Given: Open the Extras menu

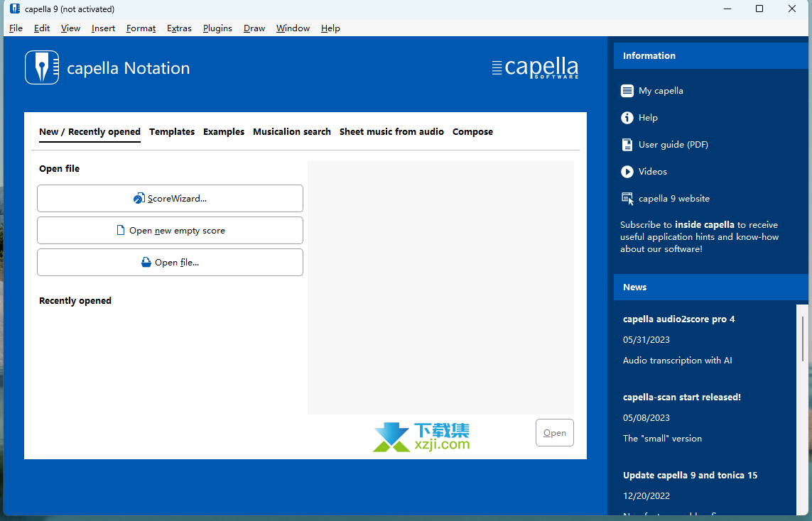Looking at the screenshot, I should [x=179, y=28].
